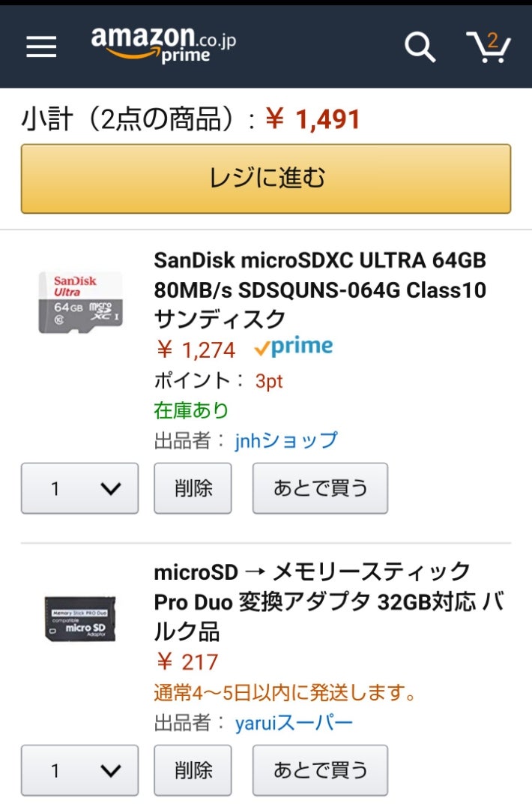Tap the 3pt points value

click(269, 381)
